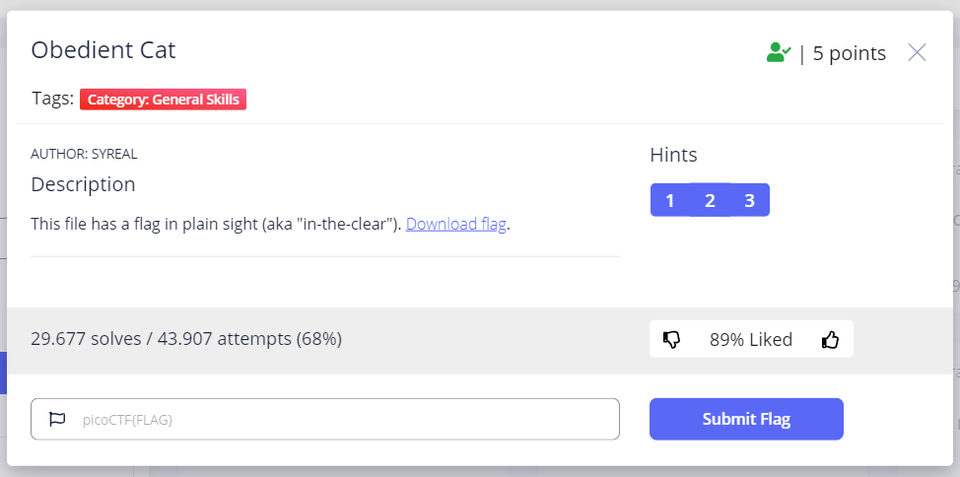This screenshot has width=960, height=477.
Task: Click the Hints heading
Action: (x=673, y=155)
